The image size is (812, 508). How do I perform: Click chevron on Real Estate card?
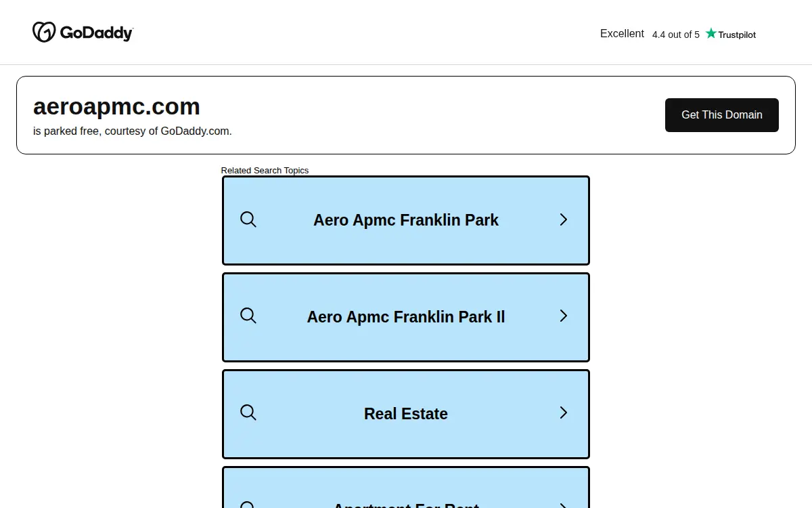tap(563, 412)
